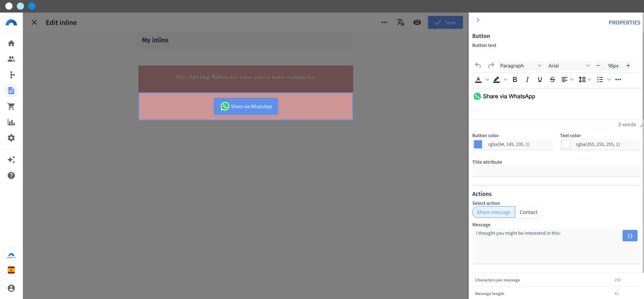The height and width of the screenshot is (299, 644).
Task: Expand the line height options arrow
Action: [589, 79]
